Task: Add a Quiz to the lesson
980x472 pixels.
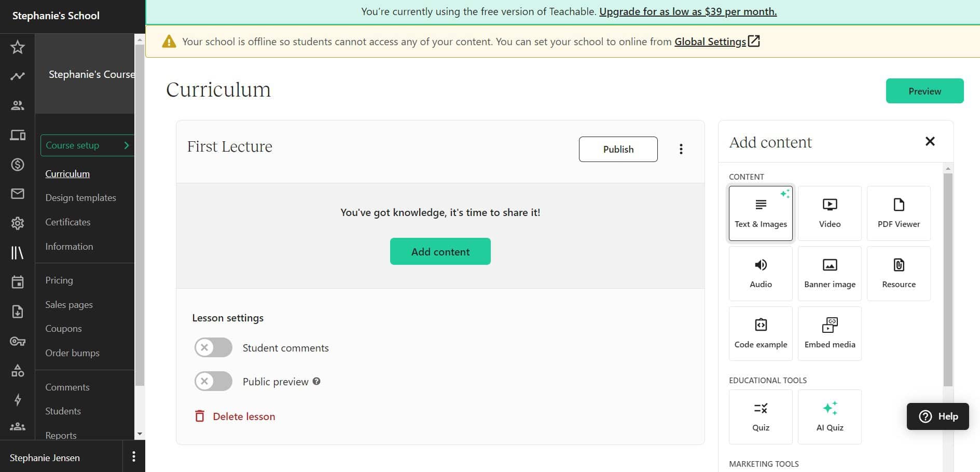Action: pos(761,417)
